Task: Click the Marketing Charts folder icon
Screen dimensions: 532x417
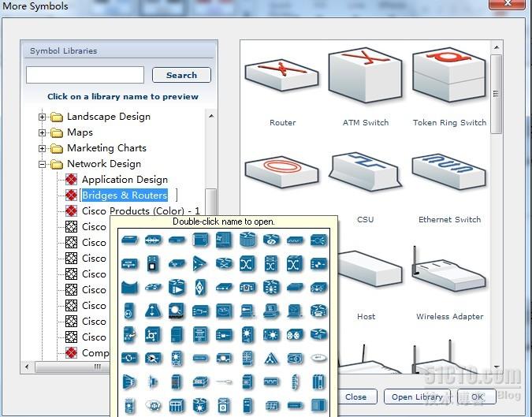Action: pos(57,149)
